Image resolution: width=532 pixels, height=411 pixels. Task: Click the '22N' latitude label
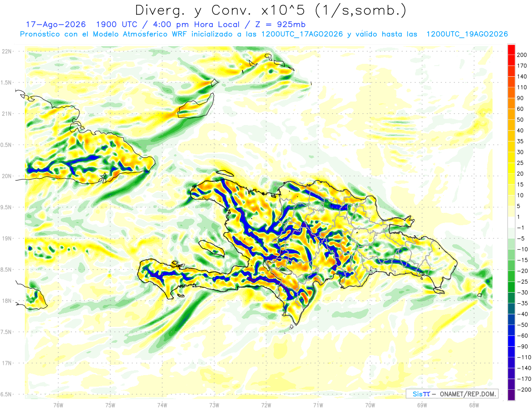[6, 51]
